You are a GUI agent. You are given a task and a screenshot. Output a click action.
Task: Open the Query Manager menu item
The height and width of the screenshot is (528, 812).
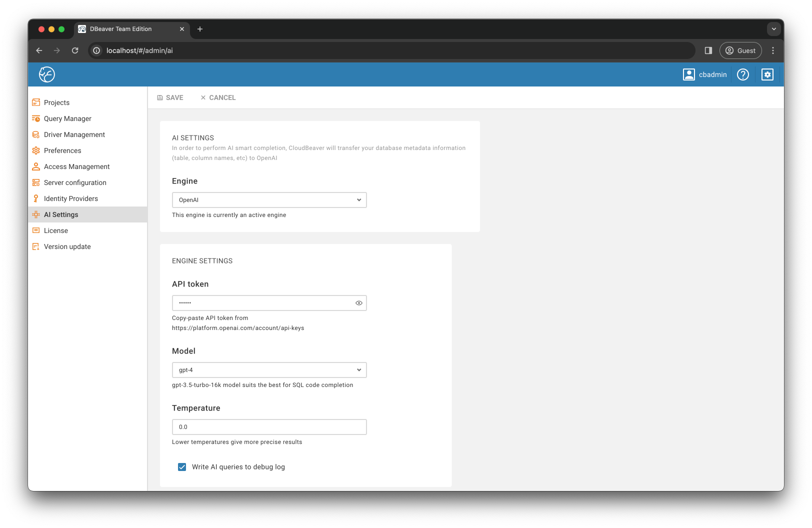click(87, 118)
